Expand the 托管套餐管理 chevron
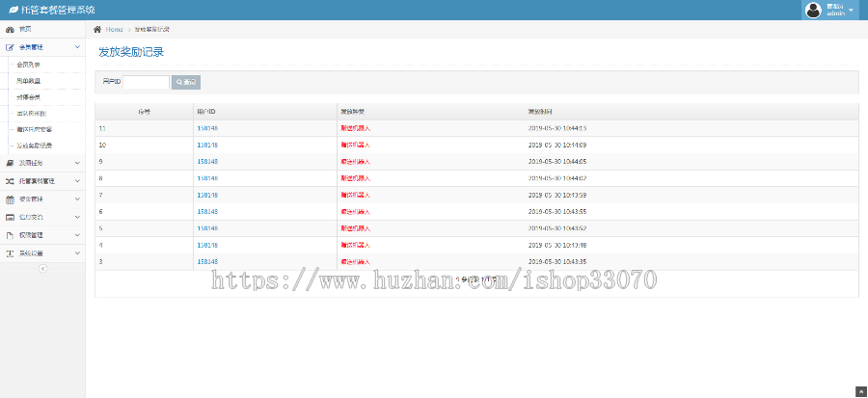 (77, 181)
